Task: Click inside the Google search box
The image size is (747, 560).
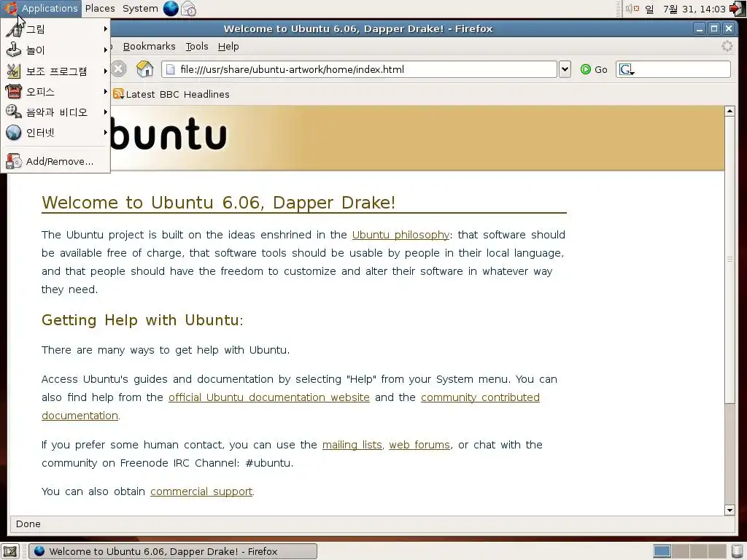Action: 682,69
